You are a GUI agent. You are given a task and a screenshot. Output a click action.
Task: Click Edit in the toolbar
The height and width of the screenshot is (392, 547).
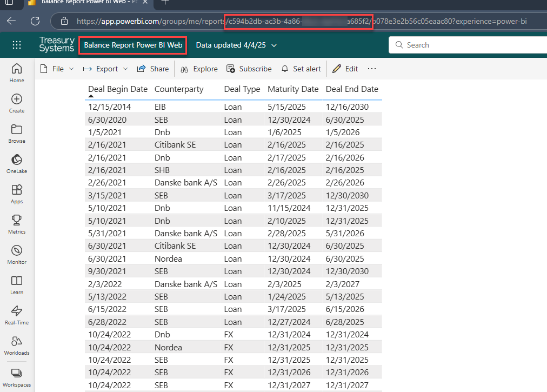345,69
